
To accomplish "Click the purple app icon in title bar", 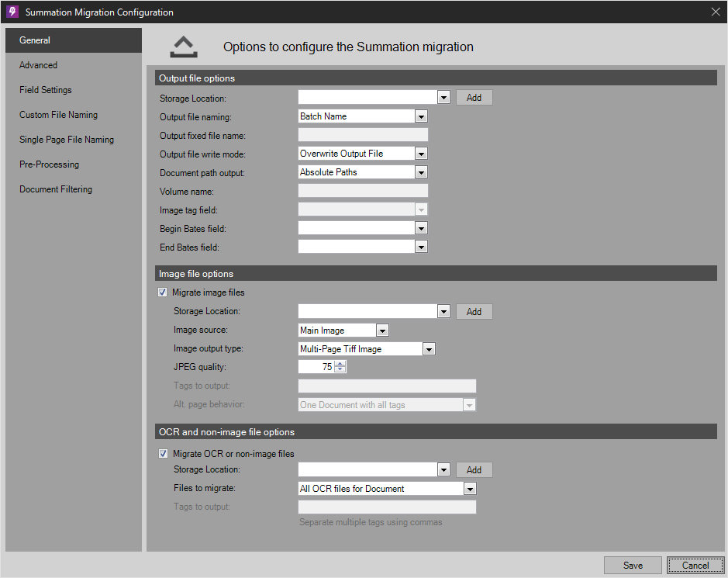I will (12, 12).
